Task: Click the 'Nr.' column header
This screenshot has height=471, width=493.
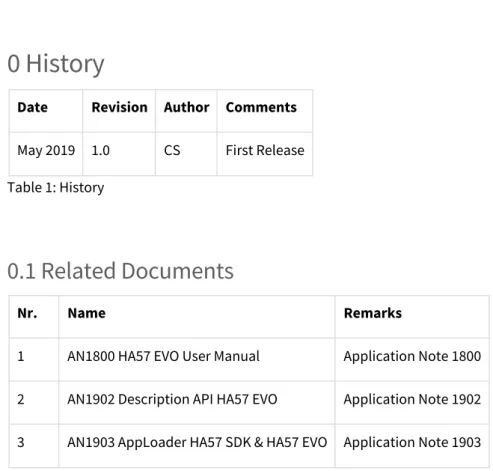Action: (27, 313)
